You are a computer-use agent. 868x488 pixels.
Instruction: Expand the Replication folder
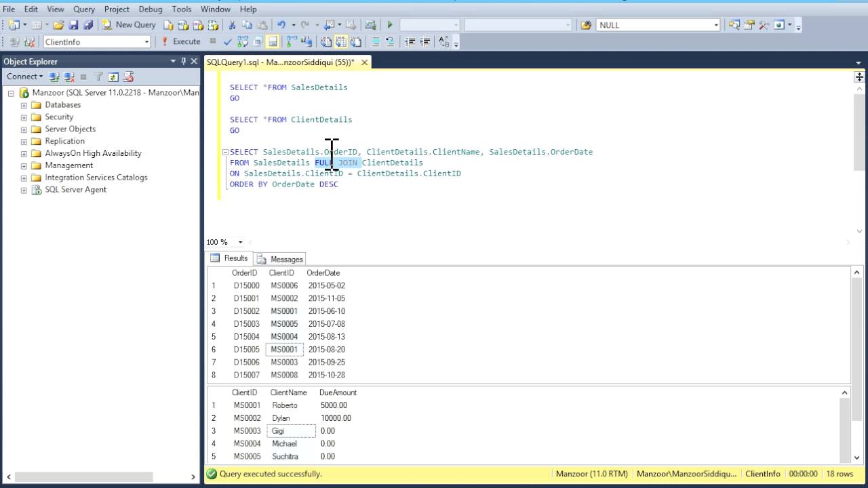coord(24,142)
